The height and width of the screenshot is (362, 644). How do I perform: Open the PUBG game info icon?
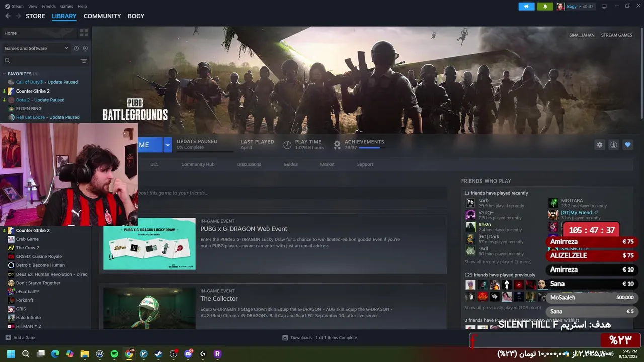[613, 145]
